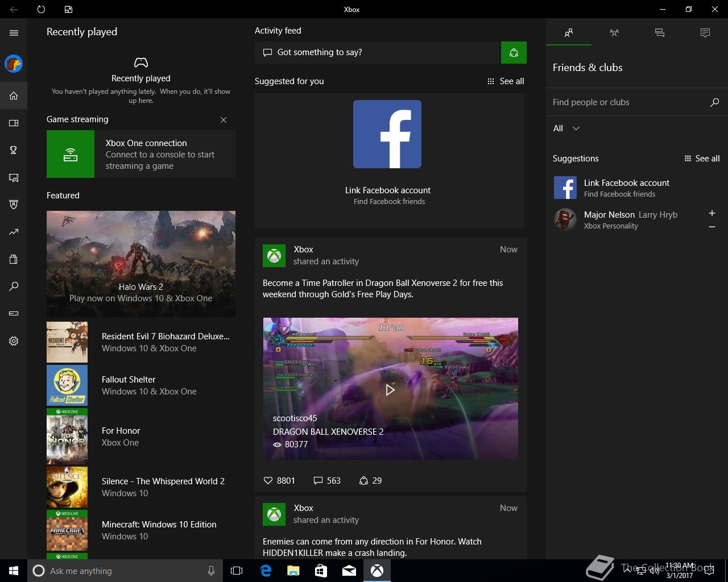
Task: Click green share button beside post box
Action: (x=514, y=52)
